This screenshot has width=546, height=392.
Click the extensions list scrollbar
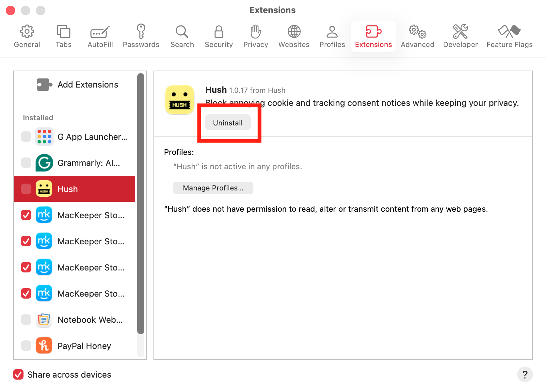pyautogui.click(x=141, y=203)
